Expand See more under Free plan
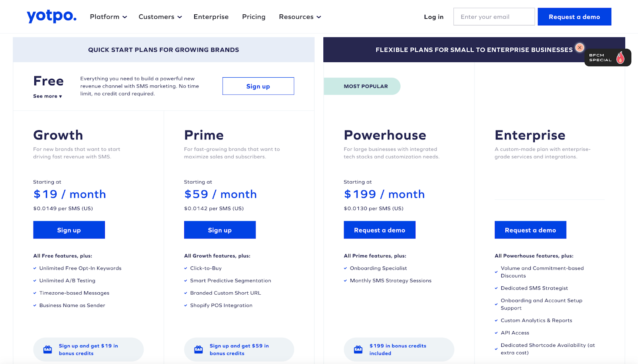The height and width of the screenshot is (364, 638). (x=47, y=96)
